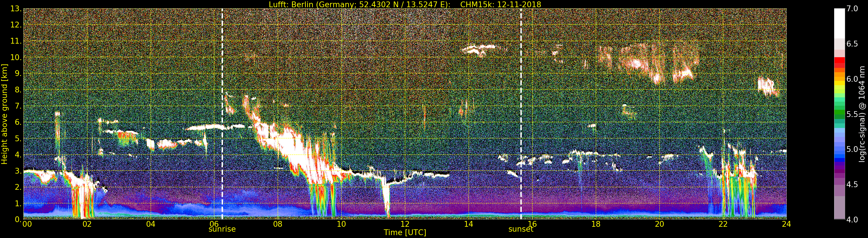Click the 'CHM15k: 12-11-2018' title text
The width and height of the screenshot is (868, 238).
point(501,4)
